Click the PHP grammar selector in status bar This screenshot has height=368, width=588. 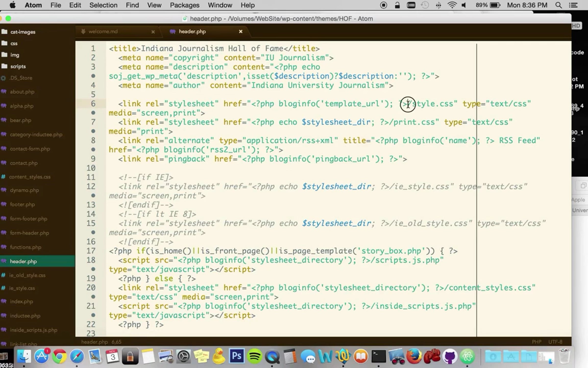(x=536, y=342)
